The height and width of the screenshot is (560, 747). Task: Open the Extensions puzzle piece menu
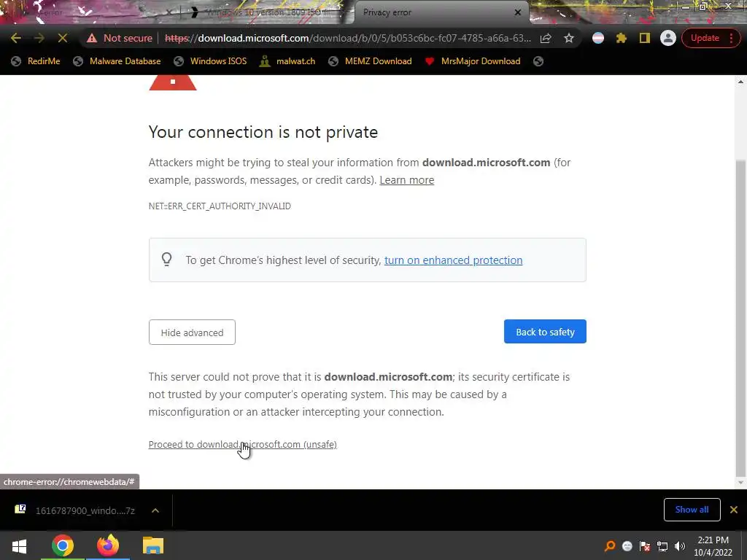pos(622,38)
